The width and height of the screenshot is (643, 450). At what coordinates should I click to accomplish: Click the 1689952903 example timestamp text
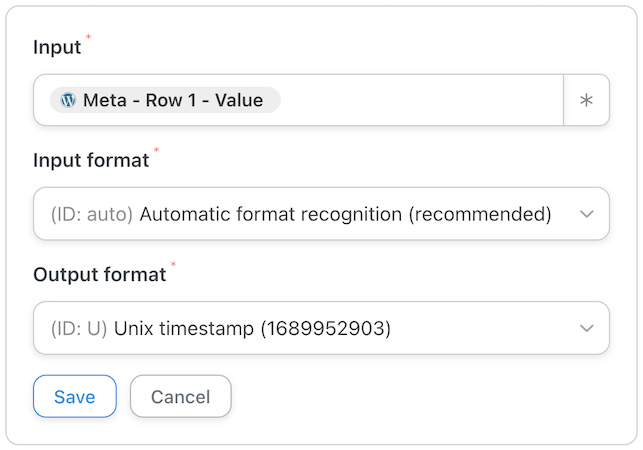(x=326, y=329)
